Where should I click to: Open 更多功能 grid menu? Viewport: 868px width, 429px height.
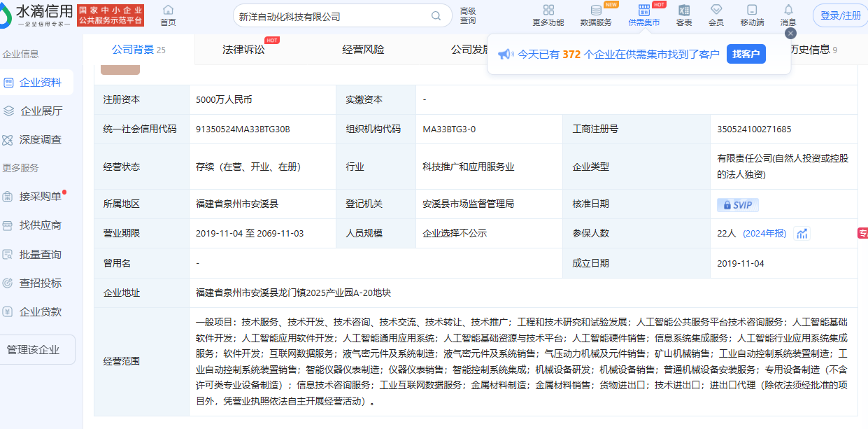[548, 15]
